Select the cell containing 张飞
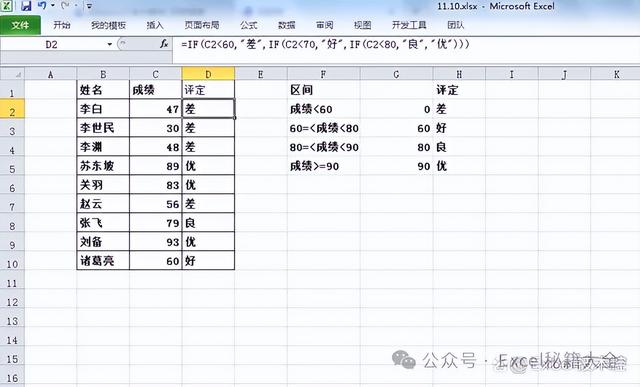The width and height of the screenshot is (640, 387). (x=103, y=223)
